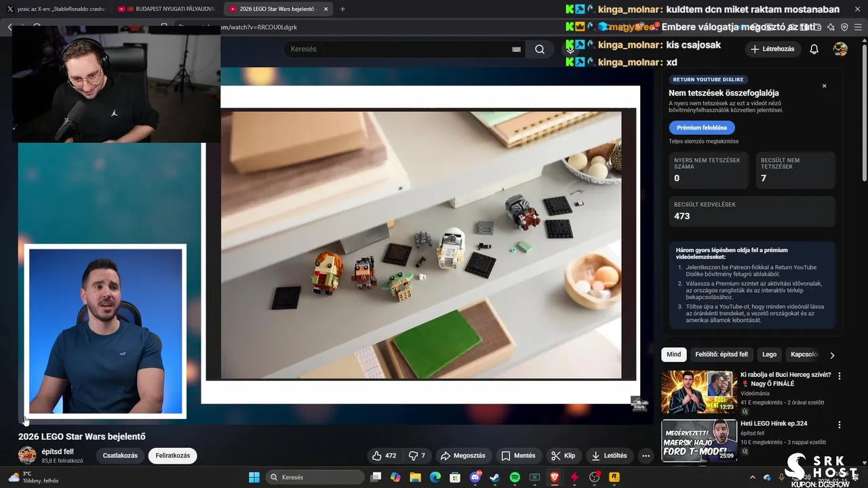Open options for 'Ki rabolja el Buci Herceg szívét' video

[x=840, y=375]
